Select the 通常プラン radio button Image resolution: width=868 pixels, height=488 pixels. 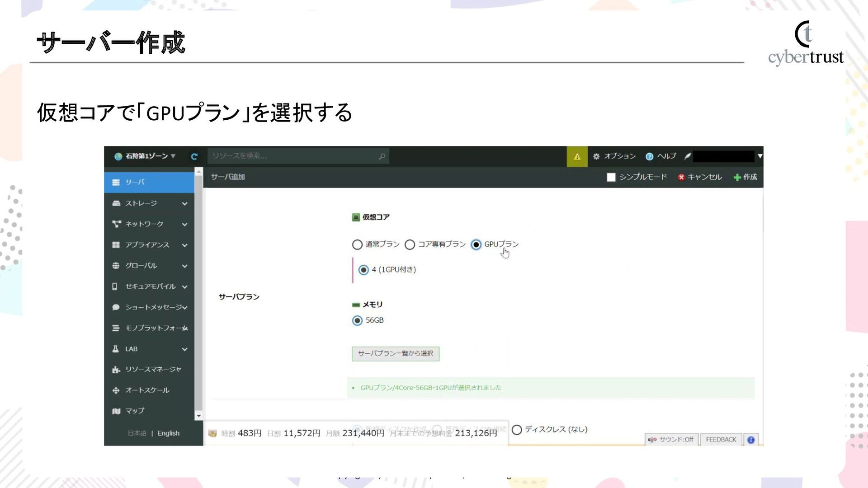[357, 245]
